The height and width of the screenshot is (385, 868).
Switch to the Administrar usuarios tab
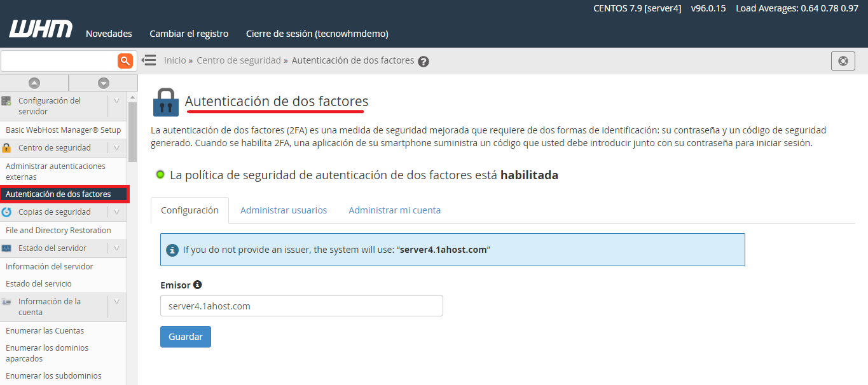284,210
